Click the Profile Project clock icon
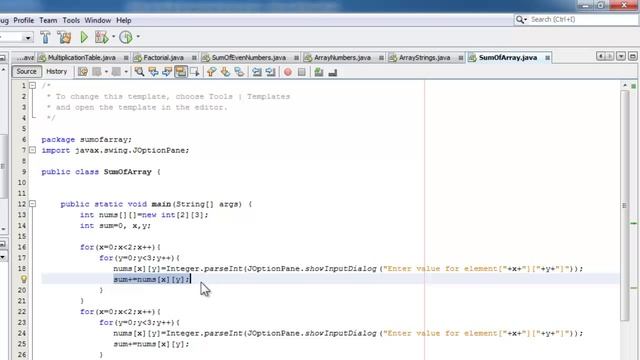The width and height of the screenshot is (640, 360). click(x=126, y=37)
